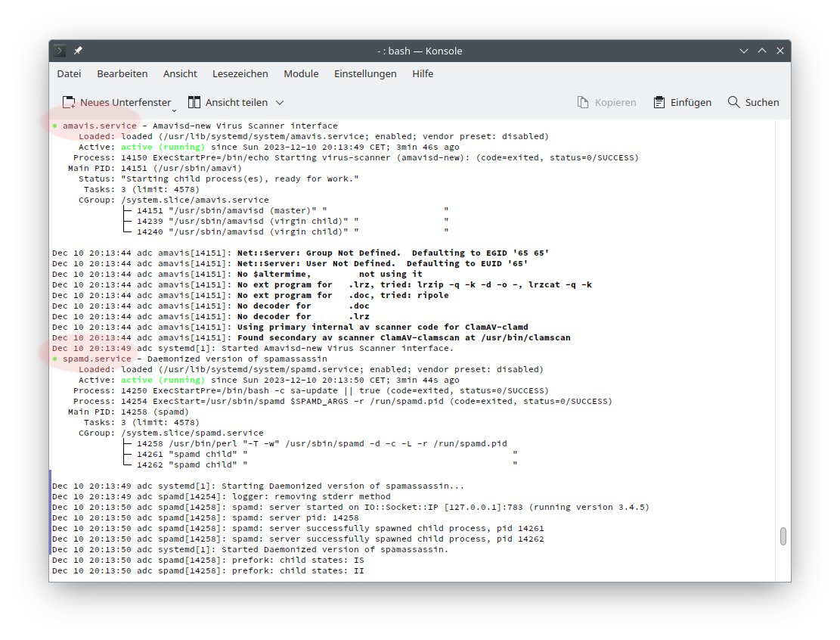Open the Datei menu
840x640 pixels.
(x=69, y=73)
